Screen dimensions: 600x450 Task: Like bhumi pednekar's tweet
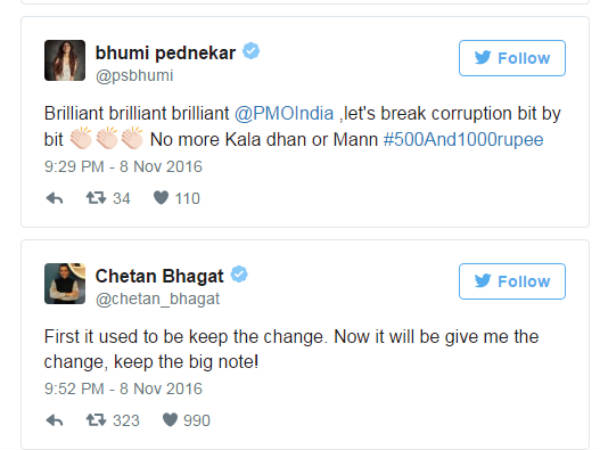[161, 197]
